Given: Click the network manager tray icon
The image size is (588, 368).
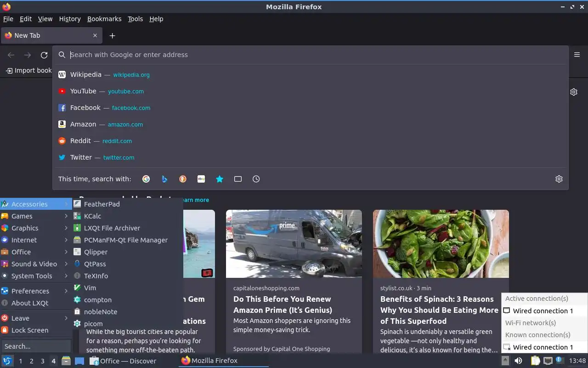Looking at the screenshot, I should point(548,361).
